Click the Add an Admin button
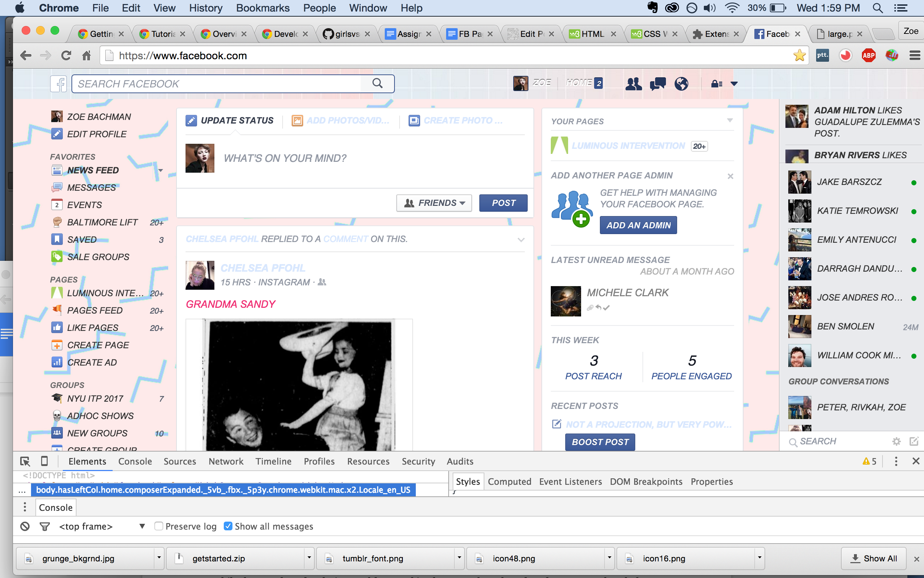 [638, 225]
